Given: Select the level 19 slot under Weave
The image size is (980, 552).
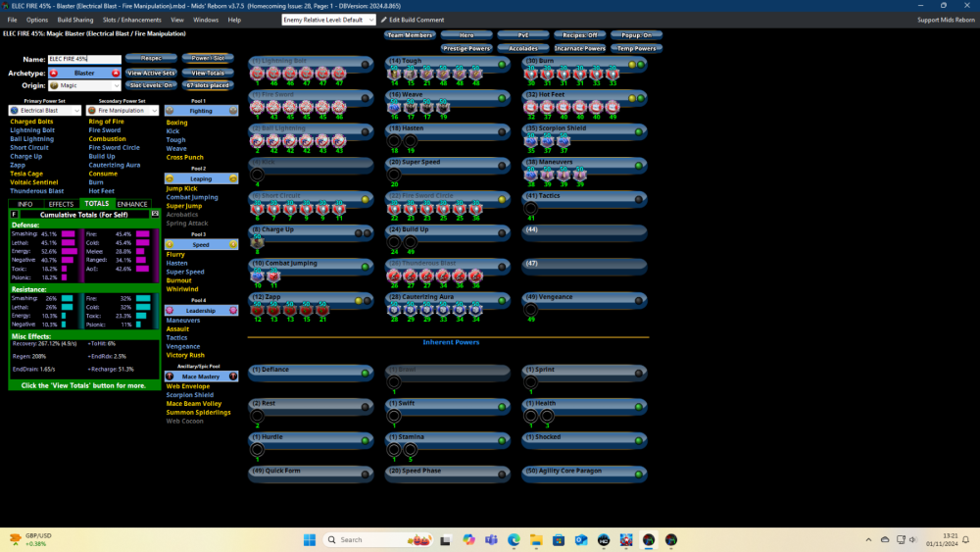Looking at the screenshot, I should (443, 108).
